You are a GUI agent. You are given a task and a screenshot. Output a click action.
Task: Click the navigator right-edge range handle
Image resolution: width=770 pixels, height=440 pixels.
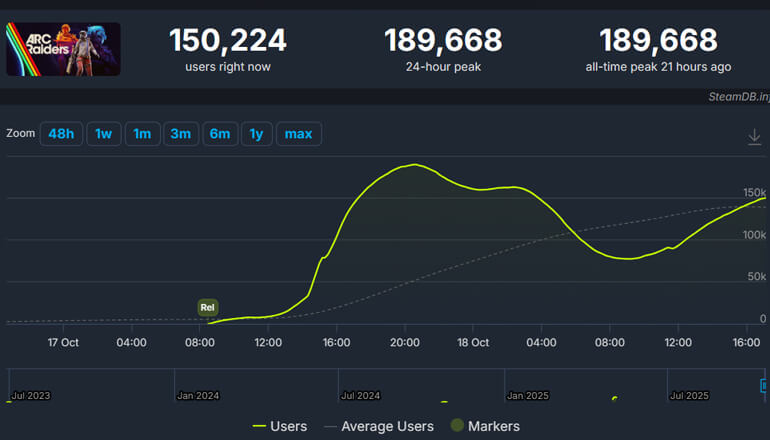pos(765,385)
